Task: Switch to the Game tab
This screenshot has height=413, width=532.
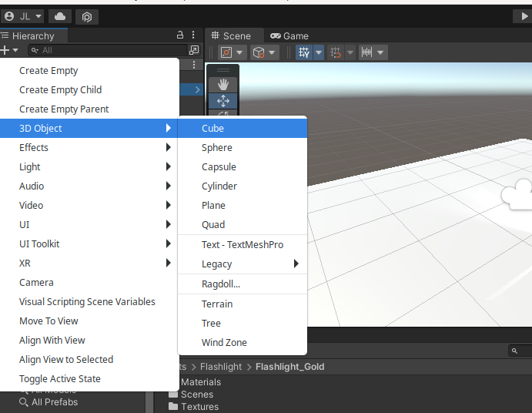Action: tap(289, 35)
